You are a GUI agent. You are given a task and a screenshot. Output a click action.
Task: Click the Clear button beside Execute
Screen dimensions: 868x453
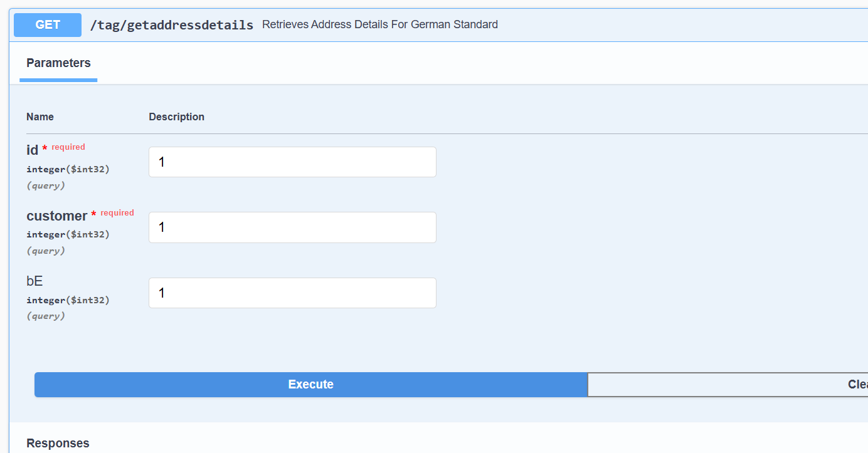[x=728, y=385]
